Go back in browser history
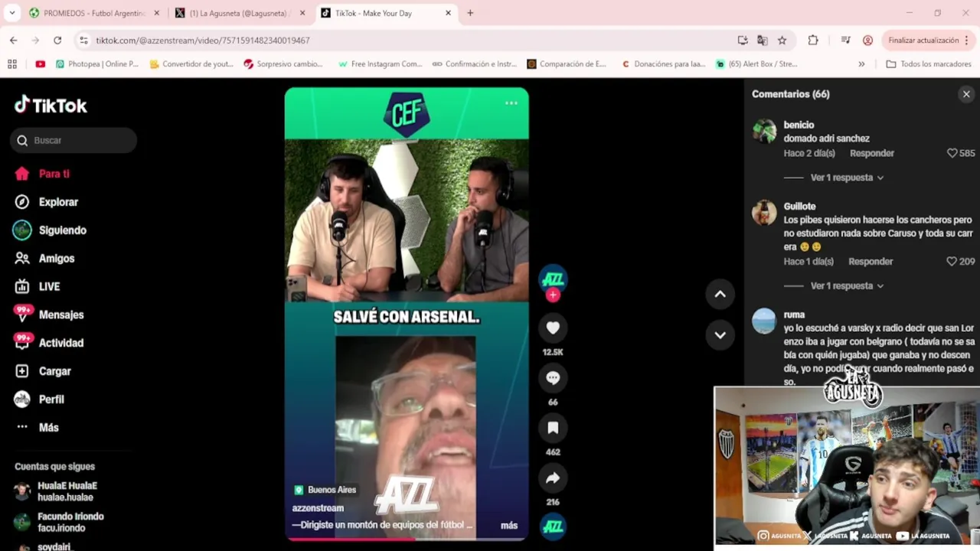 pos(14,40)
